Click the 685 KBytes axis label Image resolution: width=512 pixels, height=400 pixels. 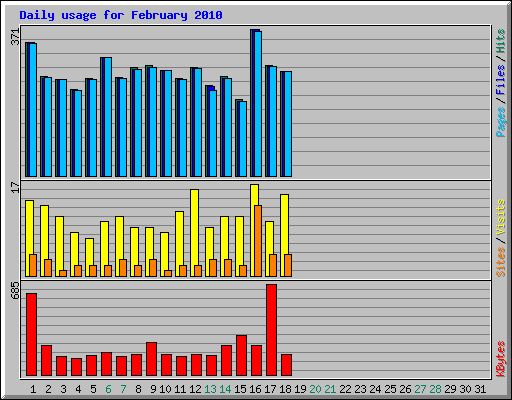(x=16, y=290)
